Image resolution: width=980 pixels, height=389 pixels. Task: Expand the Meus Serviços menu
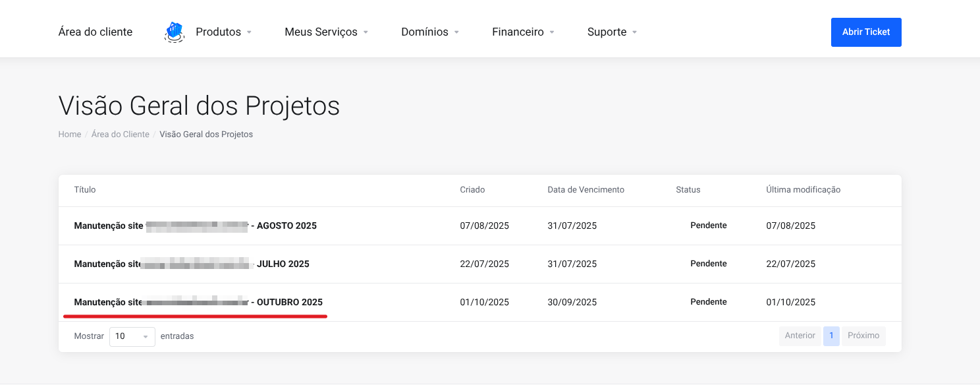click(x=326, y=32)
